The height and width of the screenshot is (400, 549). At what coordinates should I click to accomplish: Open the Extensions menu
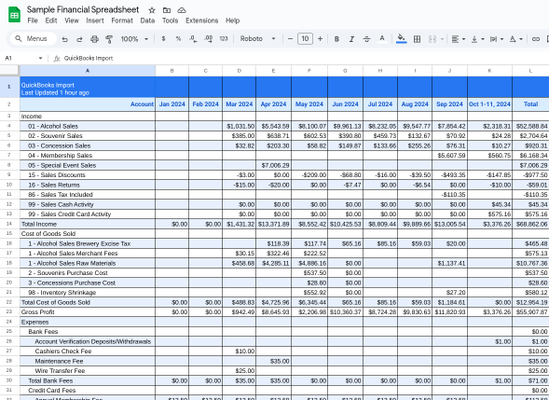pyautogui.click(x=202, y=21)
